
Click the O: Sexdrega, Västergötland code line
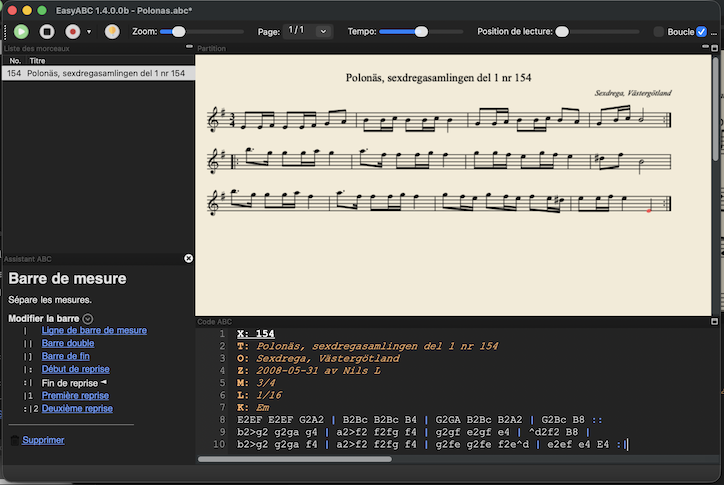coord(318,358)
